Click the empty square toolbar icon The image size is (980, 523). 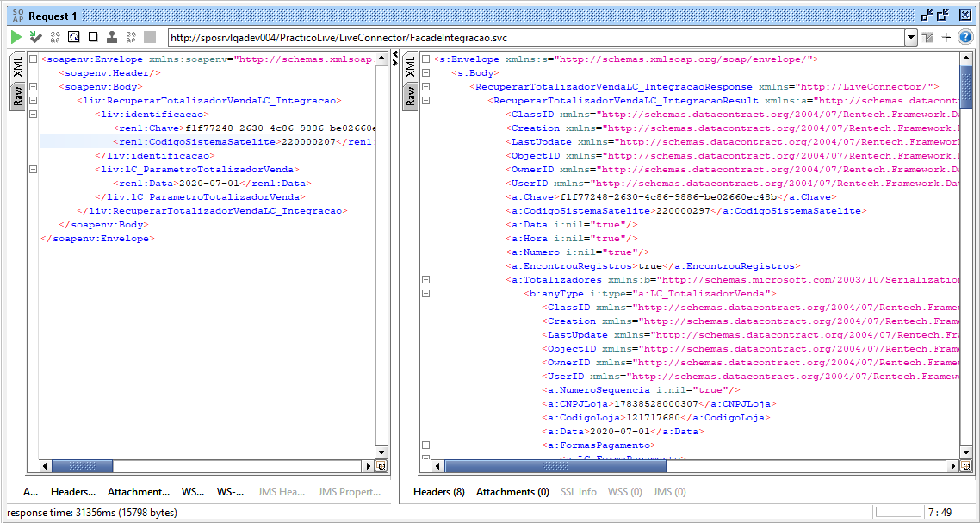point(92,37)
